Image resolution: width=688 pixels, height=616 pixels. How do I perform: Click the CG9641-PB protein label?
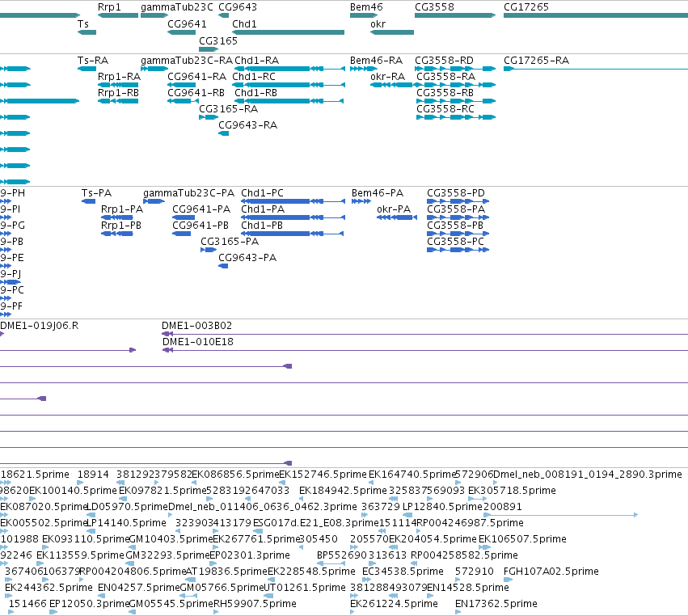coord(200,226)
